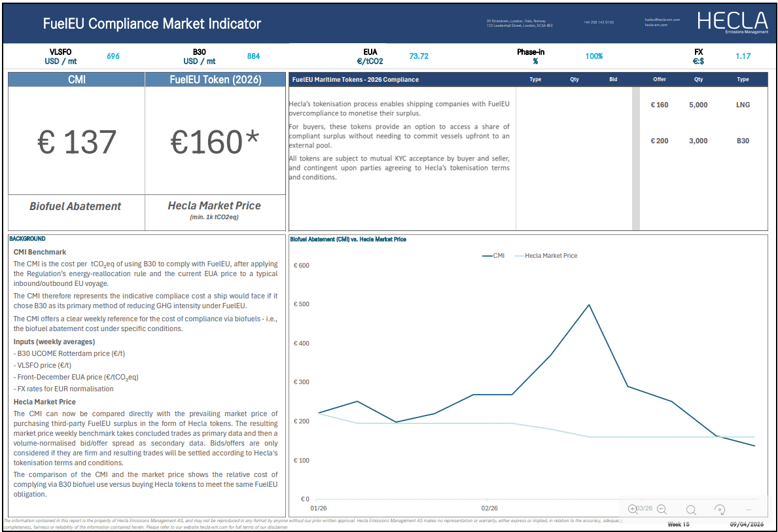Click the 3,000 quantity cell
This screenshot has width=778, height=532.
698,141
